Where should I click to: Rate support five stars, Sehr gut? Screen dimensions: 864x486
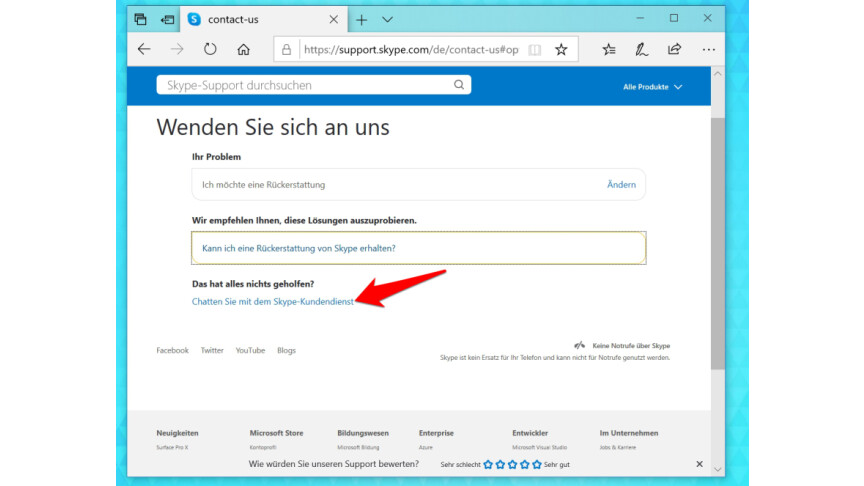click(537, 465)
